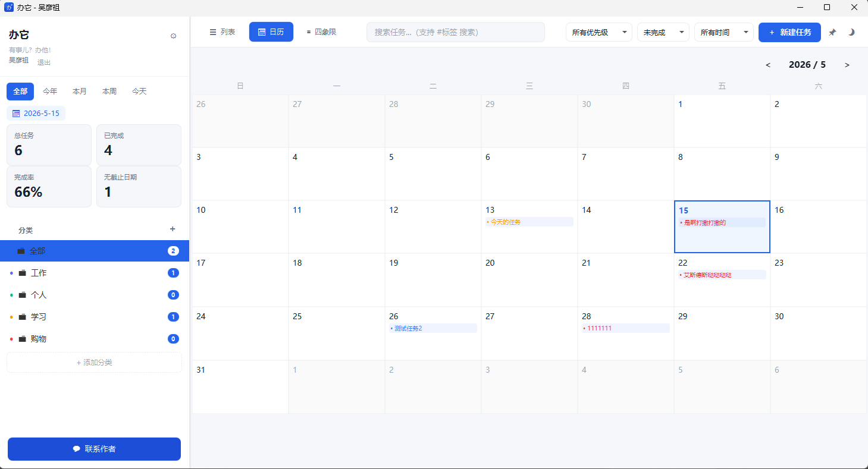The height and width of the screenshot is (469, 868).
Task: Open the 是啊打撒打撒的 task on day 15
Action: [x=722, y=222]
